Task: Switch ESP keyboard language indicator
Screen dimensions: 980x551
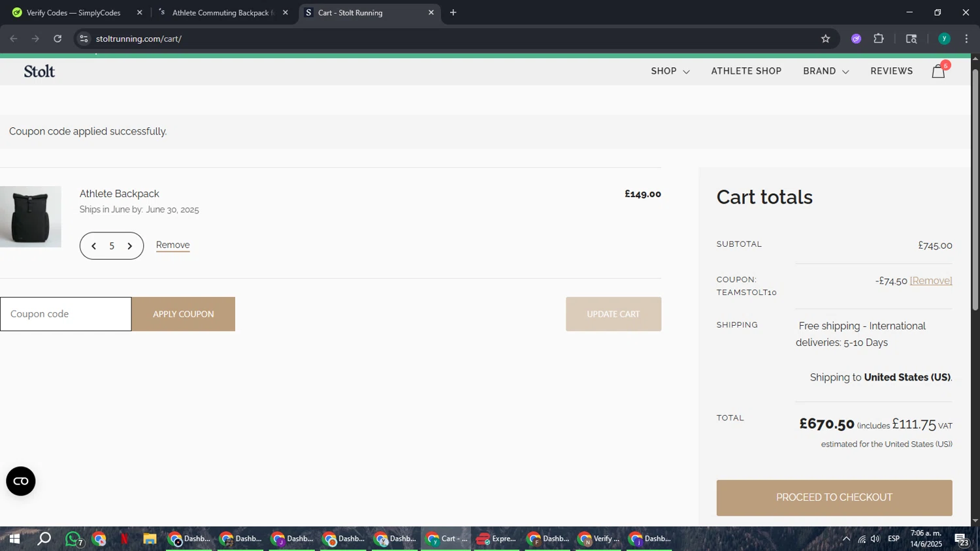Action: click(894, 539)
